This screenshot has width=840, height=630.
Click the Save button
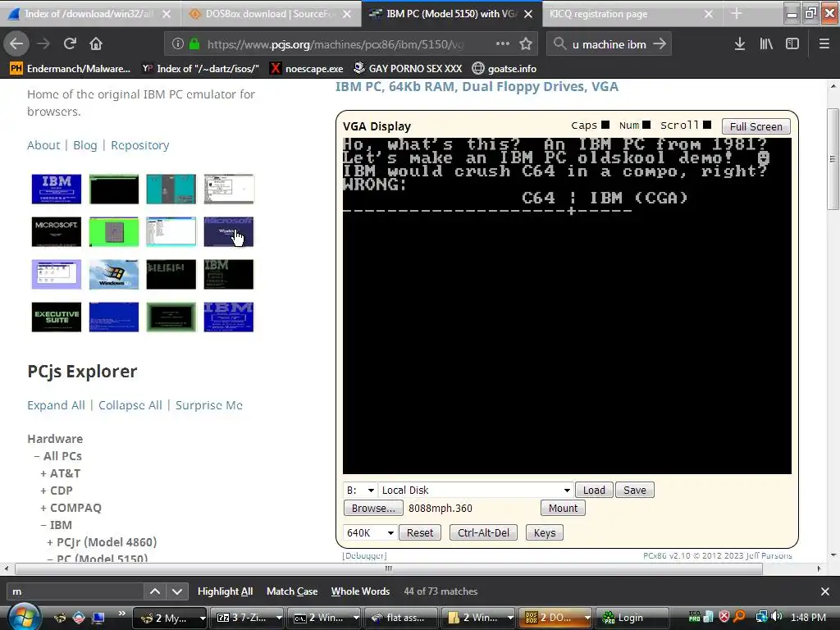click(x=635, y=491)
